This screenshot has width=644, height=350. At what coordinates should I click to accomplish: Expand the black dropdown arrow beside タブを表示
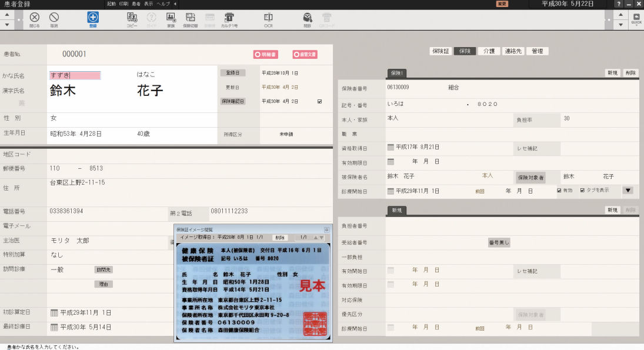point(628,191)
